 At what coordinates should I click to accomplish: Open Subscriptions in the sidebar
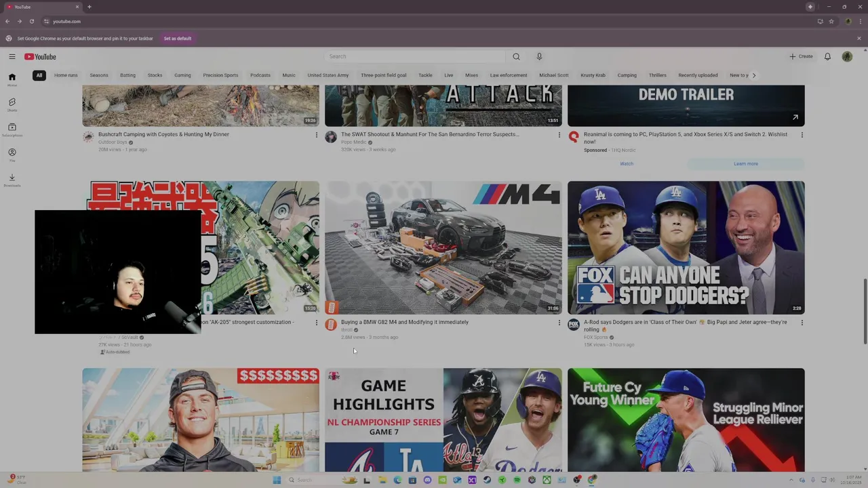click(12, 129)
